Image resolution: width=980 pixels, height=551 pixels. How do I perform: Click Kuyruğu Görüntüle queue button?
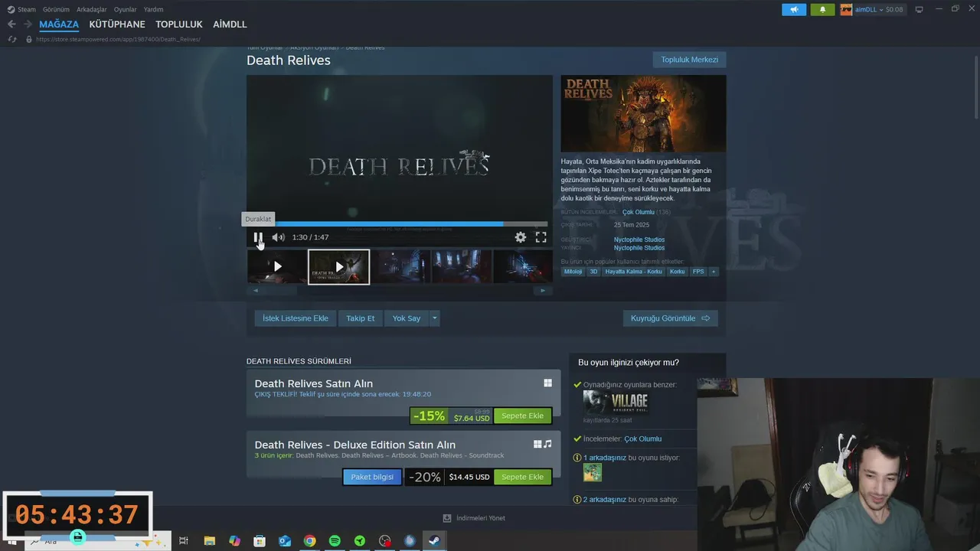pos(670,318)
